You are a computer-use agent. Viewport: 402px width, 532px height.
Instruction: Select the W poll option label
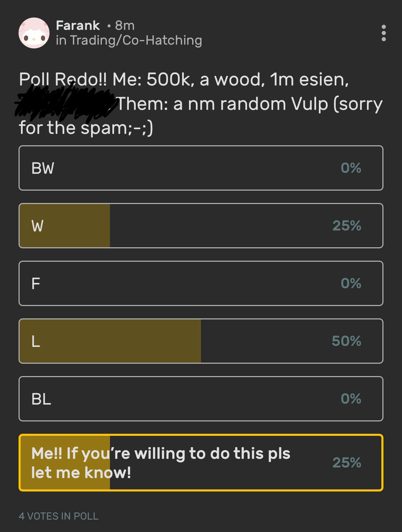tap(37, 226)
